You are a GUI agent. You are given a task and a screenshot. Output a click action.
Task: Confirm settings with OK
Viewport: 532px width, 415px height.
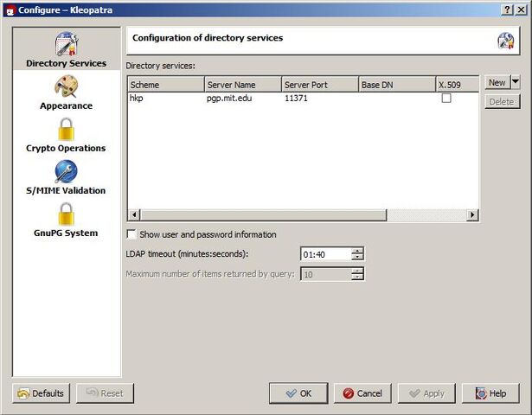click(x=298, y=393)
